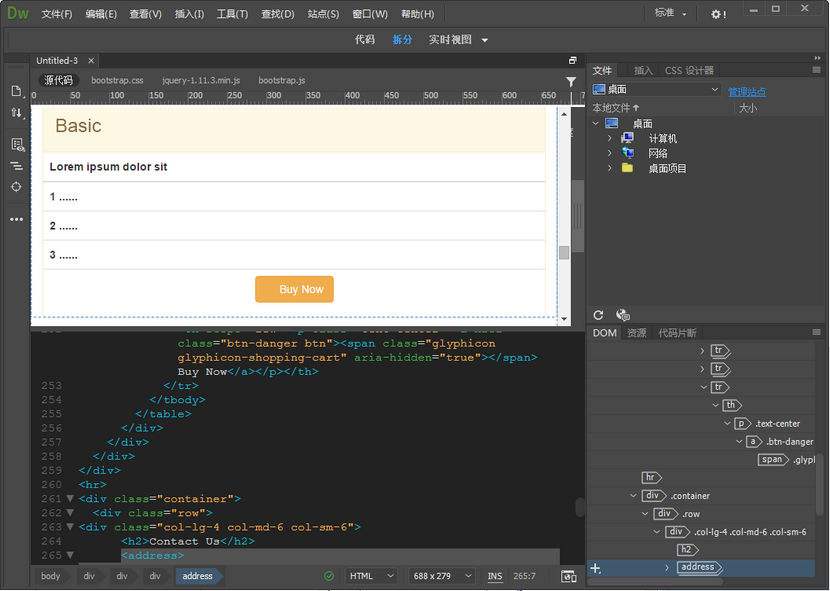830x591 pixels.
Task: Click the File Management arrows icon
Action: point(16,113)
